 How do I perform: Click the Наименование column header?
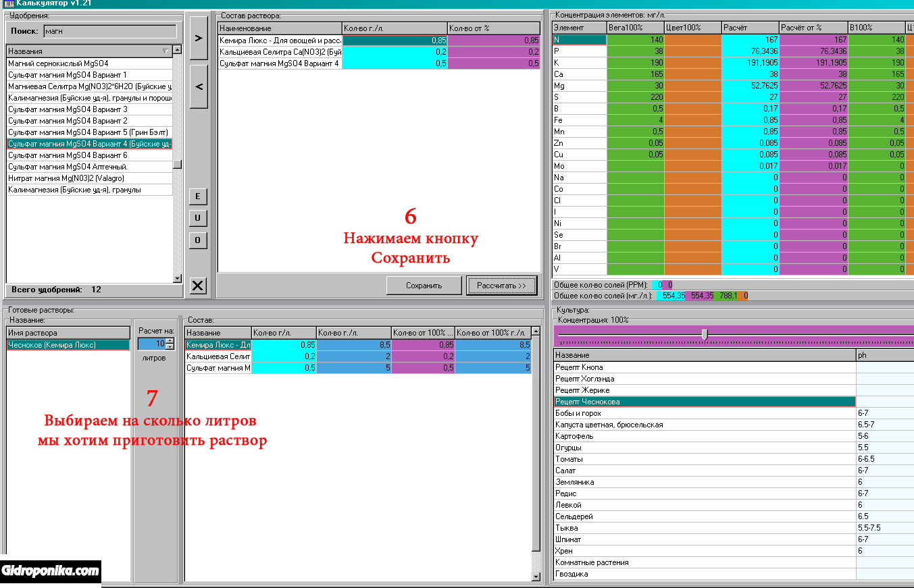tap(280, 28)
